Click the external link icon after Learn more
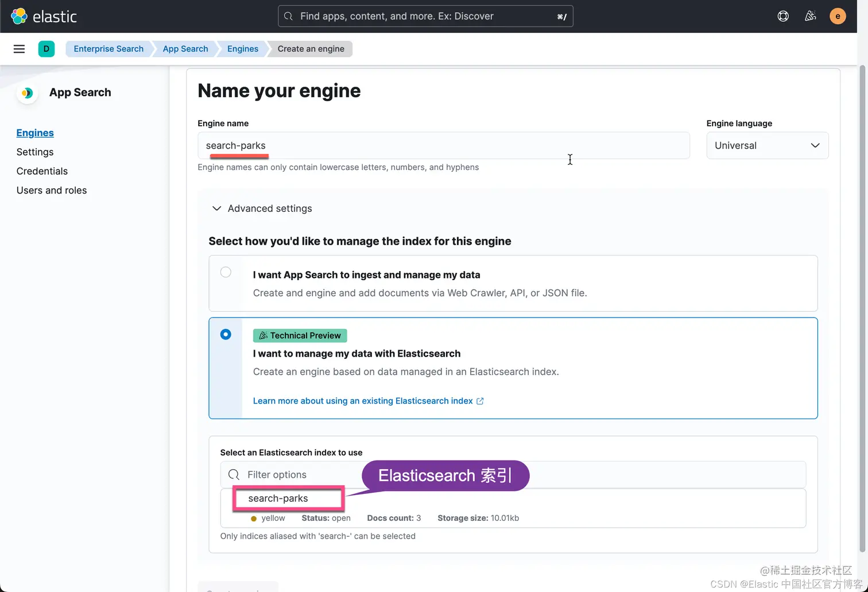The width and height of the screenshot is (868, 592). click(480, 401)
